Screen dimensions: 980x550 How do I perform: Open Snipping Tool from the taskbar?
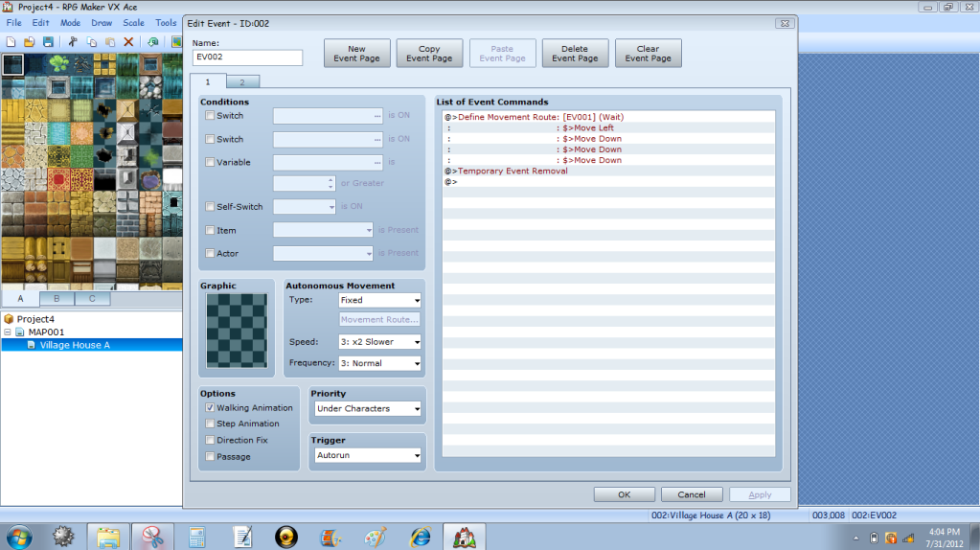click(x=154, y=536)
